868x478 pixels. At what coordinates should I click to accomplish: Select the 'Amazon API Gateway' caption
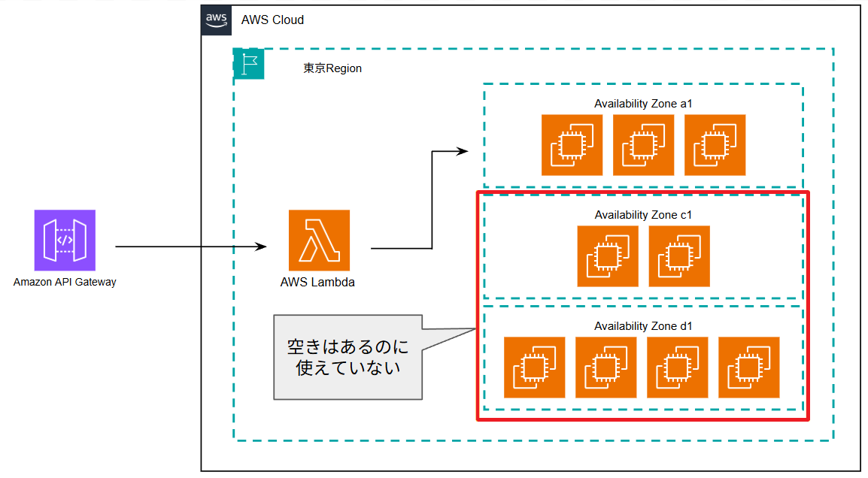[x=65, y=282]
